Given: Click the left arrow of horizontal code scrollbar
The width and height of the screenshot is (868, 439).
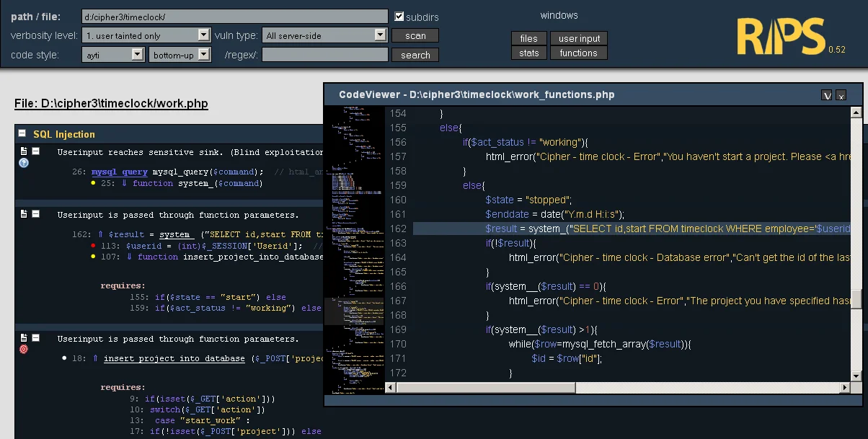Looking at the screenshot, I should 389,387.
